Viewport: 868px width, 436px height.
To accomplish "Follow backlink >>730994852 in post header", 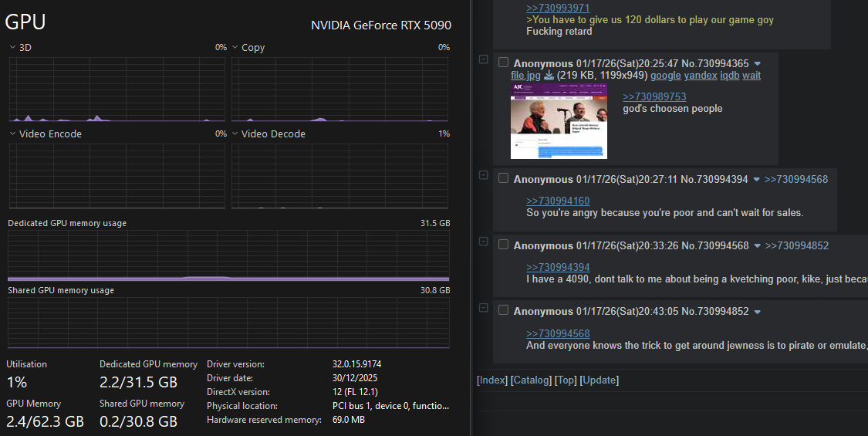I will [x=796, y=245].
